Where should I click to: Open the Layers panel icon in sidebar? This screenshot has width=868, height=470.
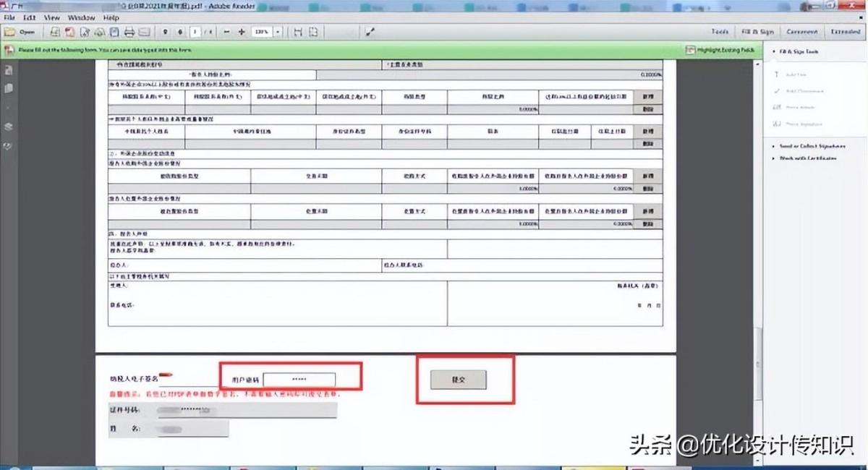click(9, 126)
